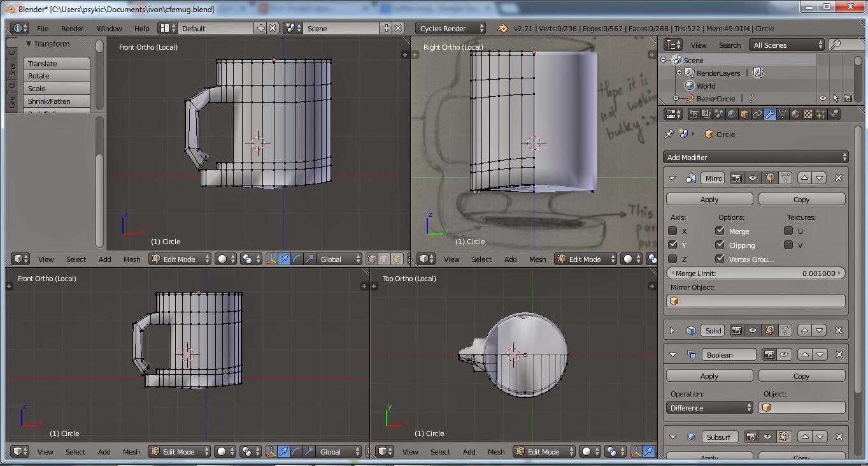Open the Object Constraints tab (chain icon)
Viewport: 868px width, 466px height.
click(757, 114)
